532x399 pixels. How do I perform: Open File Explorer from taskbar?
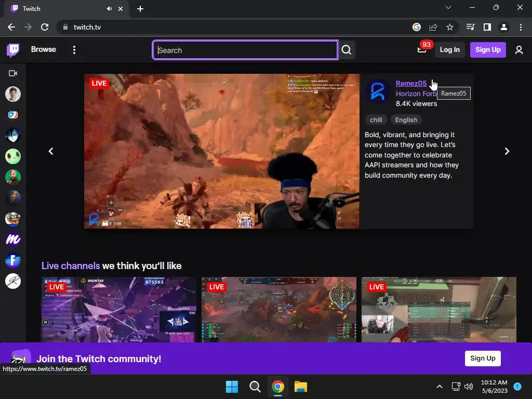click(x=301, y=387)
